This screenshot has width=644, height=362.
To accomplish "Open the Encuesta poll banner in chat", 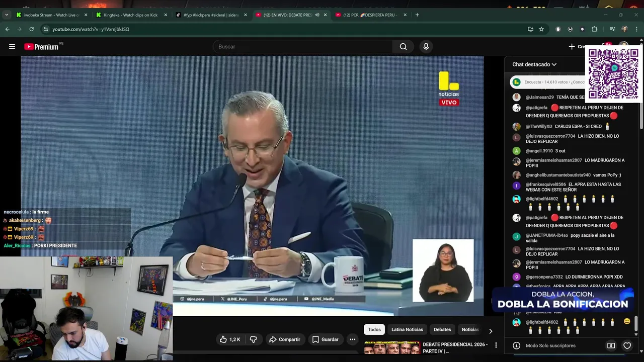I will tap(548, 82).
